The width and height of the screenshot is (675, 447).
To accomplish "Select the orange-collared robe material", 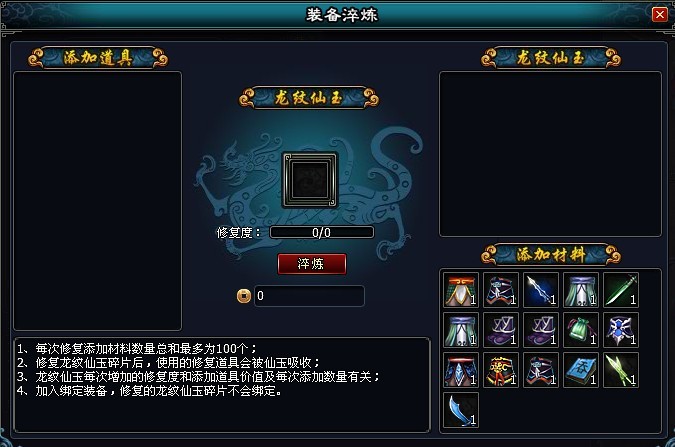I will coord(461,290).
